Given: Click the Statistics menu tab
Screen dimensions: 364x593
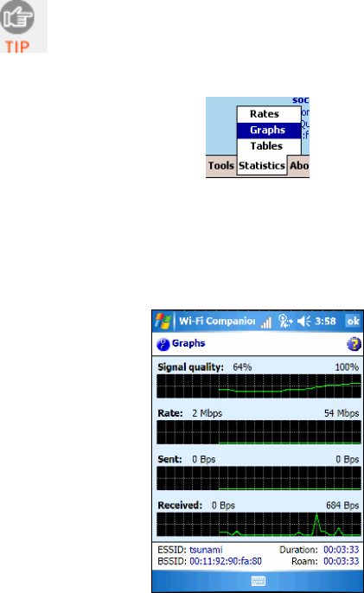Looking at the screenshot, I should [x=262, y=166].
